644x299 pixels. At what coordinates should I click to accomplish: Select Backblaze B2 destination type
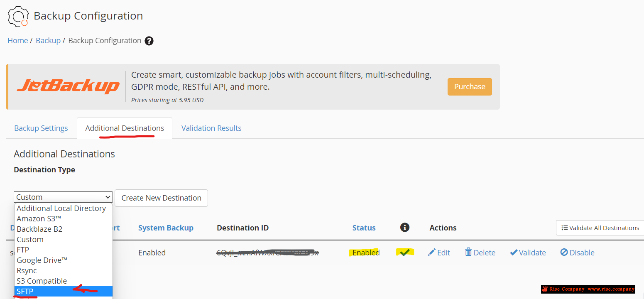pos(64,229)
